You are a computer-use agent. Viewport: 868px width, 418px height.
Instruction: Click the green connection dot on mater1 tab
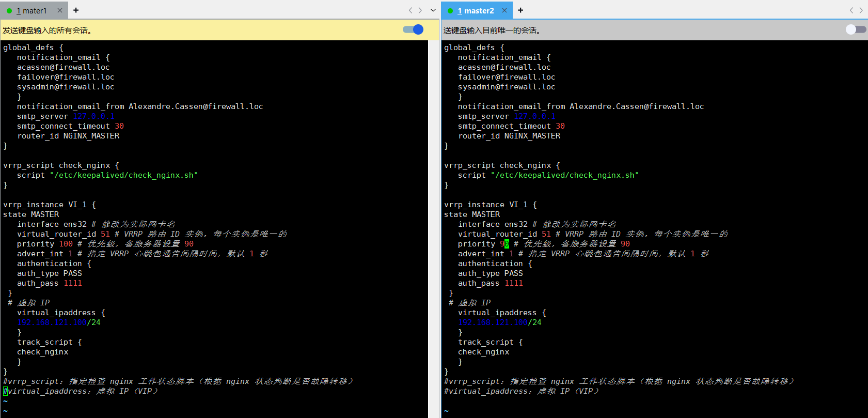(x=9, y=10)
